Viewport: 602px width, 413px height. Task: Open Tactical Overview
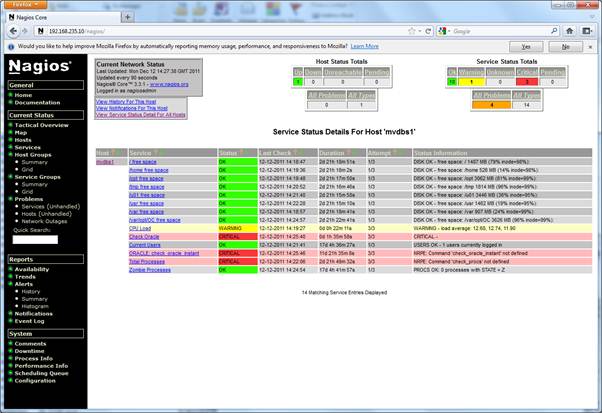click(41, 125)
